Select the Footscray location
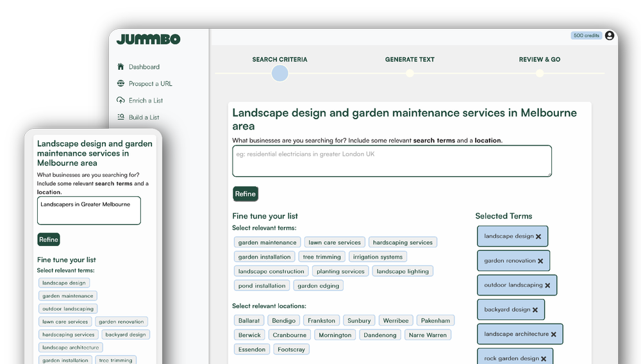This screenshot has height=364, width=641. 291,350
